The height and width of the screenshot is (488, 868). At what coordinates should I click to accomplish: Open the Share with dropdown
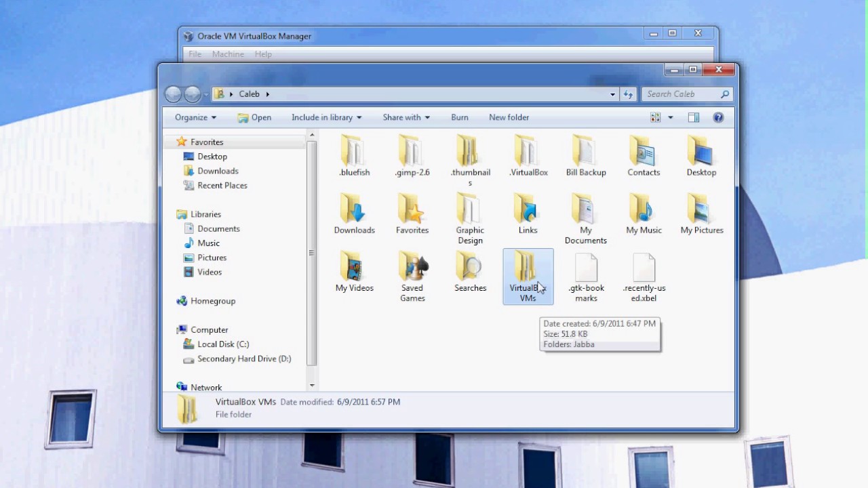407,117
